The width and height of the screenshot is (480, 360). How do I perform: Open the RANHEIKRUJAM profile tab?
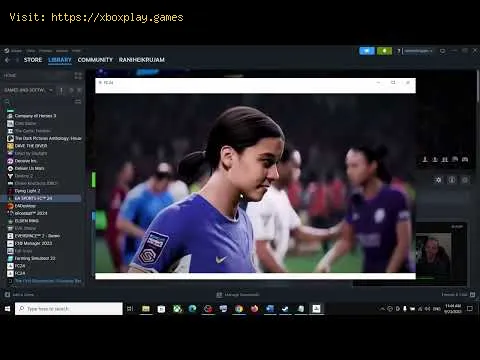(142, 60)
